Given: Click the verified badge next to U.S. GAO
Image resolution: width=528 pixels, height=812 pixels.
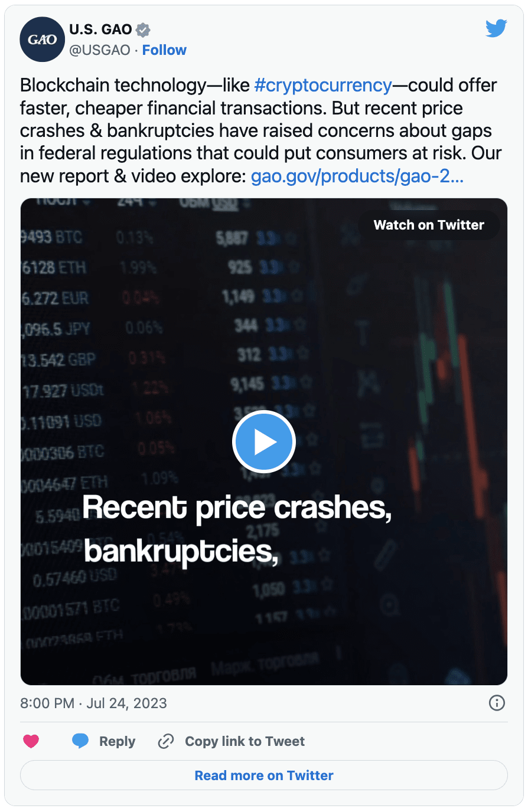Looking at the screenshot, I should [142, 30].
